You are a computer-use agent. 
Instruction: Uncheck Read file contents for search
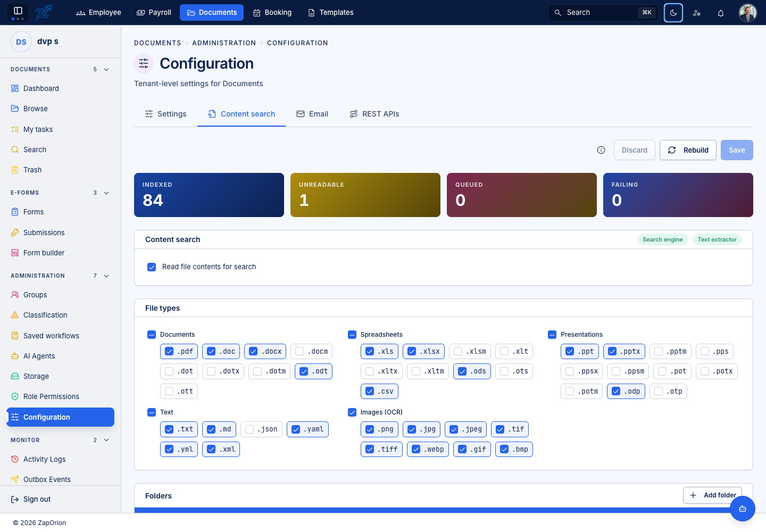point(152,267)
